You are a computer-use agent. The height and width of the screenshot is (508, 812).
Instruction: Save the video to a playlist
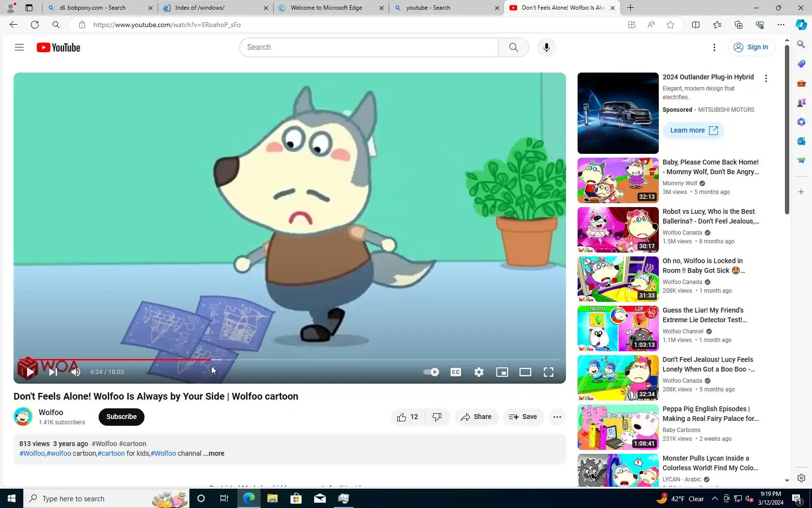[x=523, y=417]
